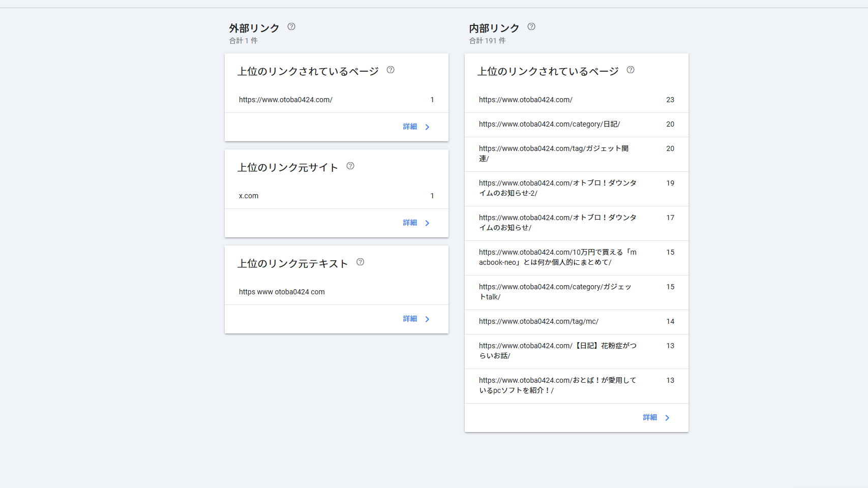The width and height of the screenshot is (868, 488).
Task: Open オトブロ！ダウンタイムのお知らせ-2 row
Action: pyautogui.click(x=576, y=189)
